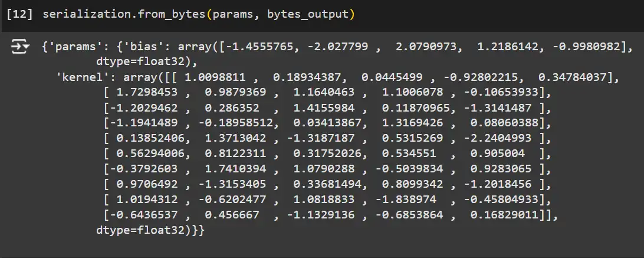Click kernel value -1.3141487

tap(498, 108)
